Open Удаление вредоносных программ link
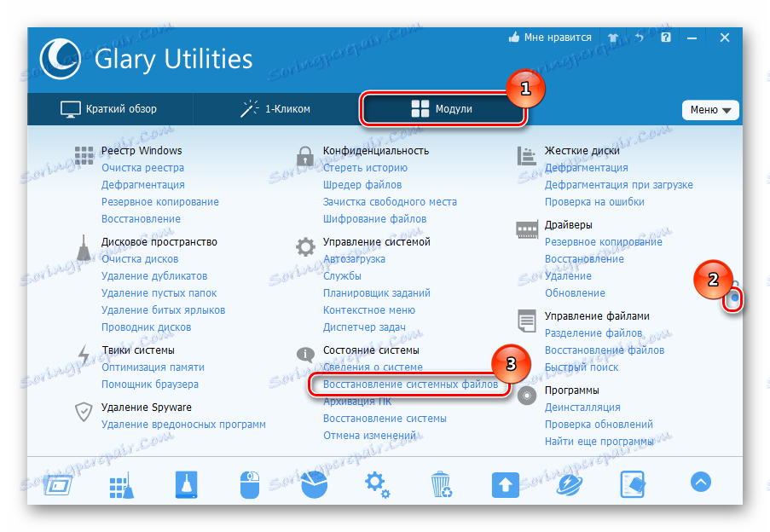 [x=183, y=425]
